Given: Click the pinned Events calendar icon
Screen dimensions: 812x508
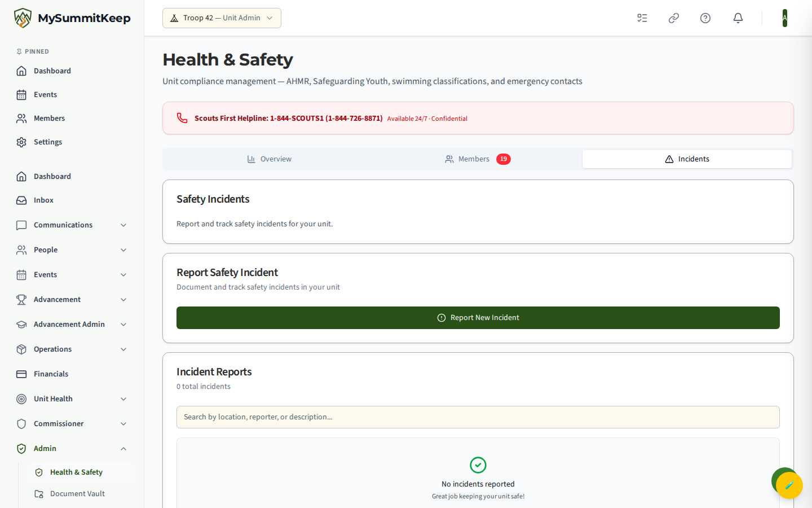Looking at the screenshot, I should [x=21, y=95].
